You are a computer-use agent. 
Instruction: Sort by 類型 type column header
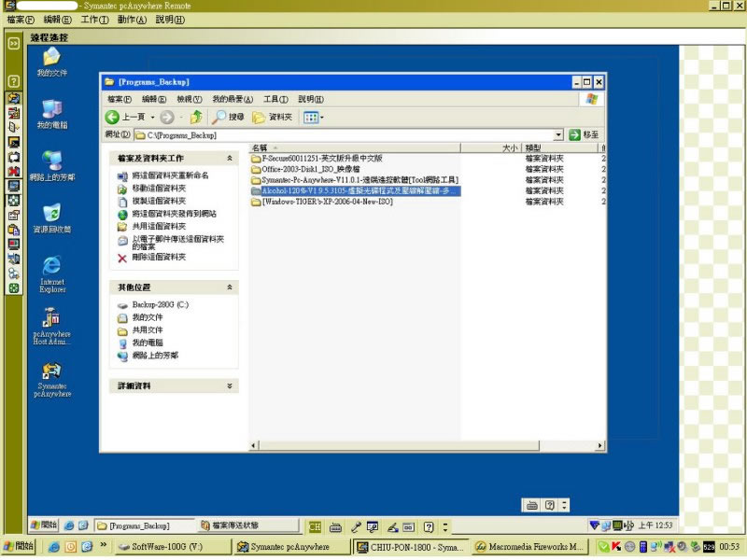tap(559, 148)
